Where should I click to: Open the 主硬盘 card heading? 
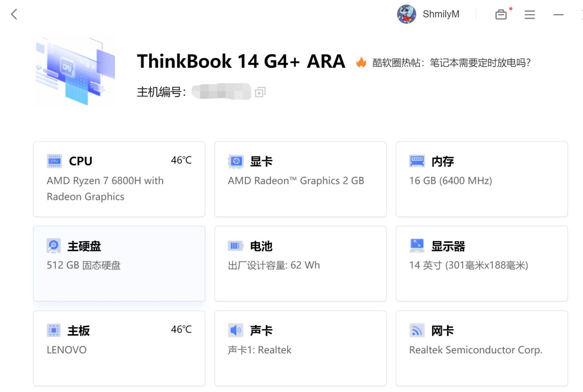84,246
